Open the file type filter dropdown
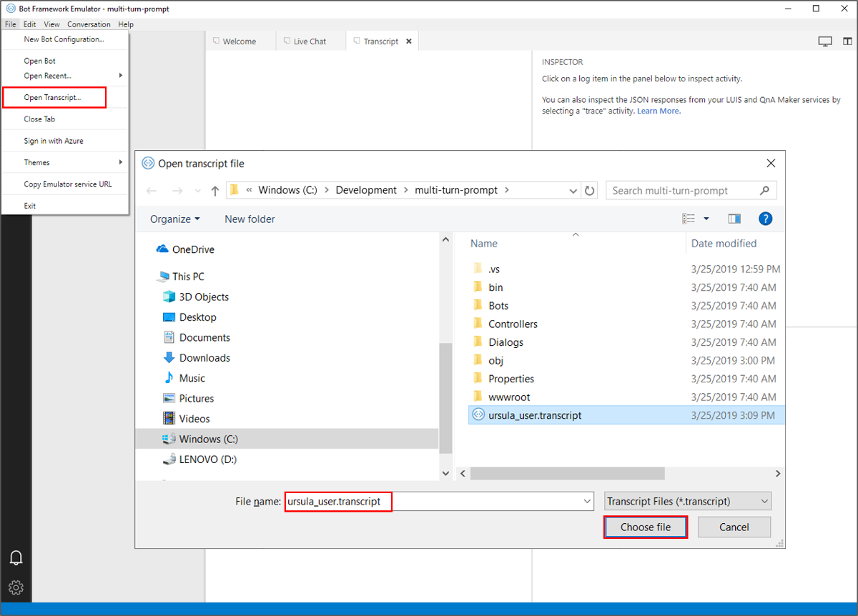Viewport: 858px width, 616px height. pos(688,502)
